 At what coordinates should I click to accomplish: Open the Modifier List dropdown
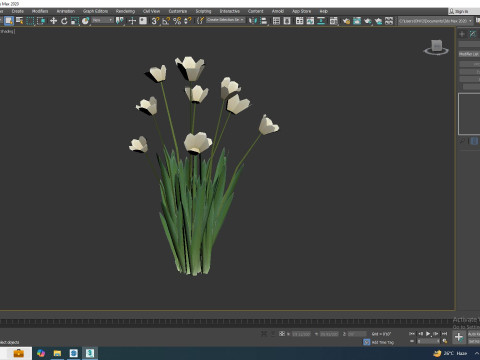tap(469, 54)
